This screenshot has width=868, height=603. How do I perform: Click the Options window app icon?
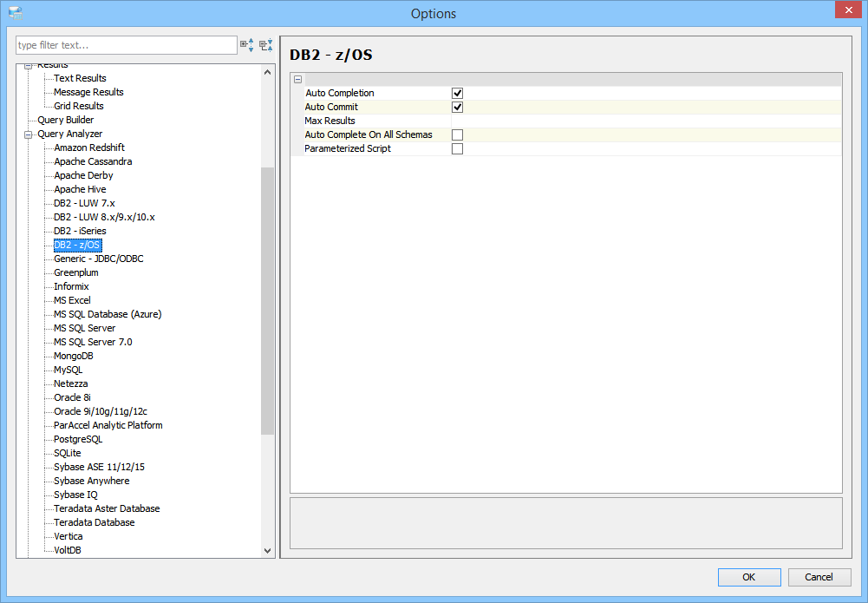16,13
